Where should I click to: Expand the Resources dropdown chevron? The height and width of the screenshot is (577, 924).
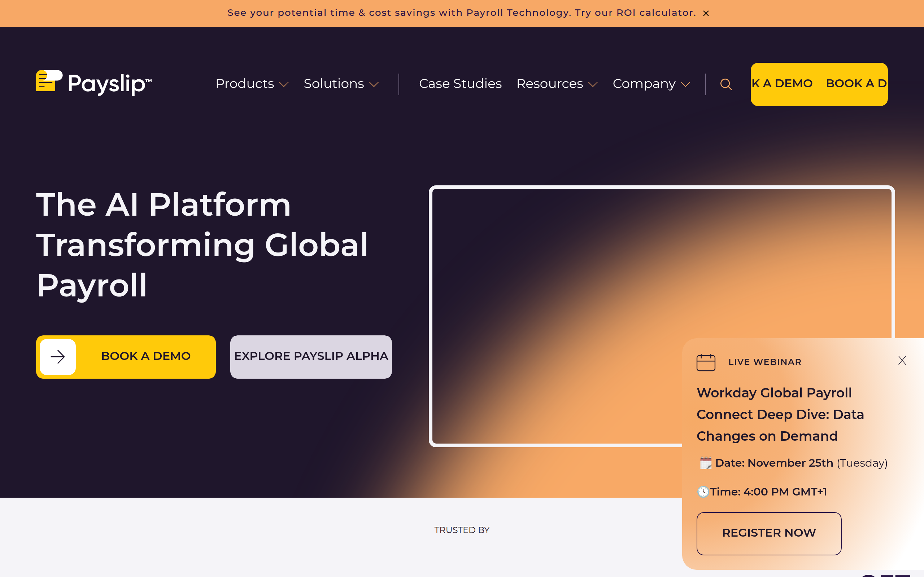(x=593, y=84)
